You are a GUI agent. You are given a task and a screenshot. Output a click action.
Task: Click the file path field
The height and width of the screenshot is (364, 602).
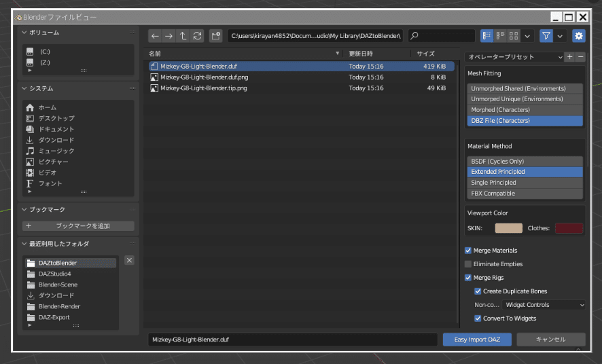315,36
